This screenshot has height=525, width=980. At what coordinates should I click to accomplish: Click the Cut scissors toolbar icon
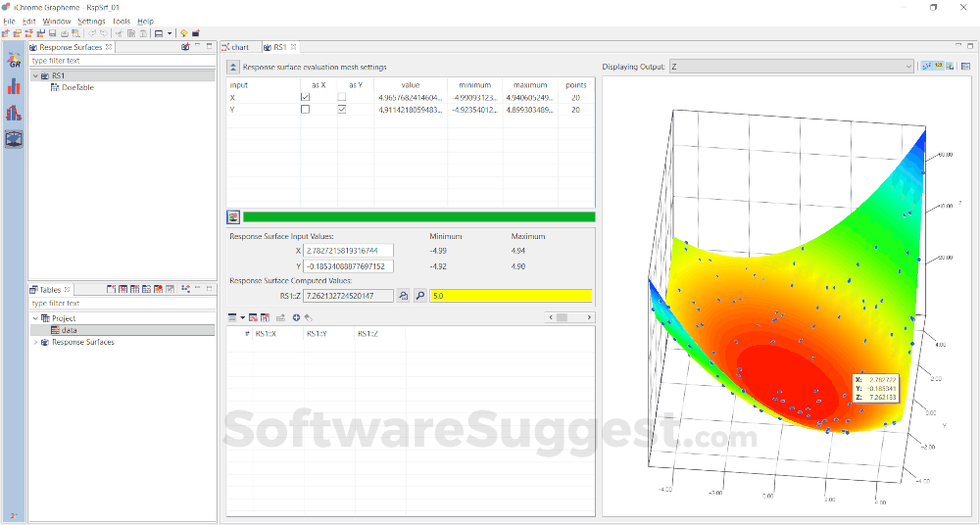point(120,33)
